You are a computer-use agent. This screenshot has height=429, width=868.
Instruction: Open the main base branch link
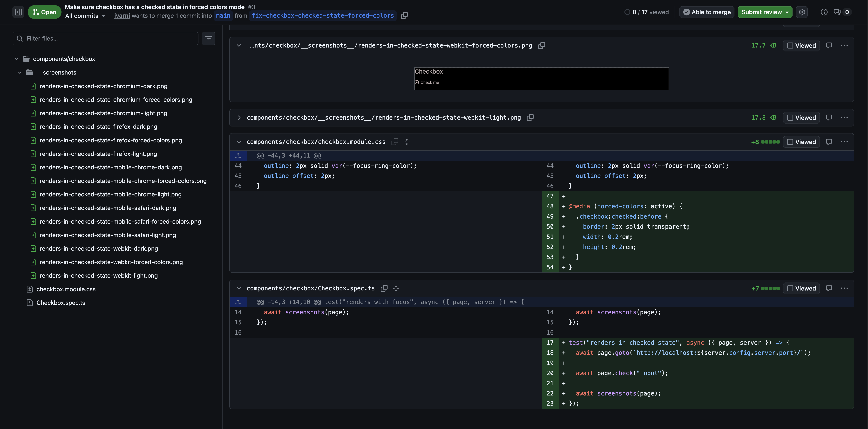pos(223,16)
